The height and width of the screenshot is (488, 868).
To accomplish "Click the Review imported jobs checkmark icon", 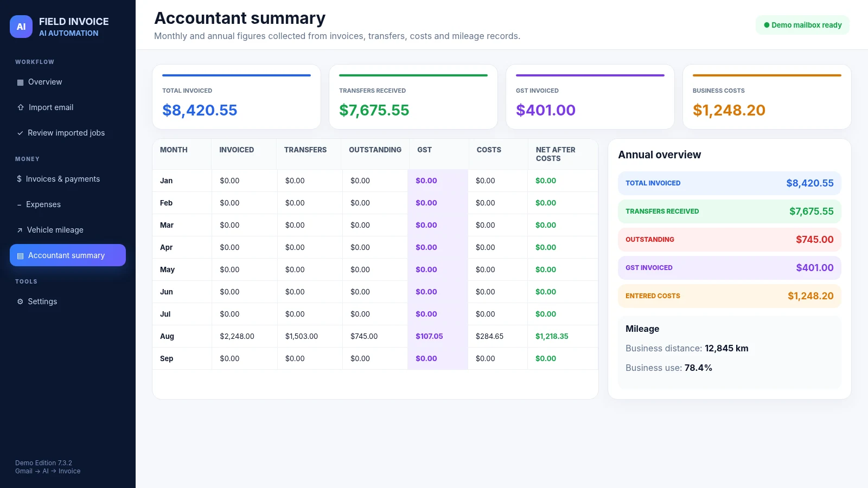I will point(20,133).
